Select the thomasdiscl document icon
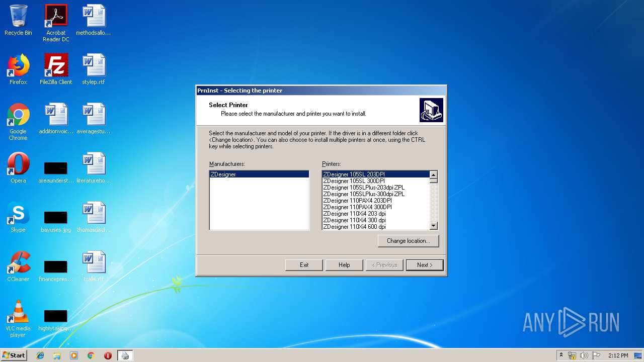The height and width of the screenshot is (362, 644). coord(94,217)
